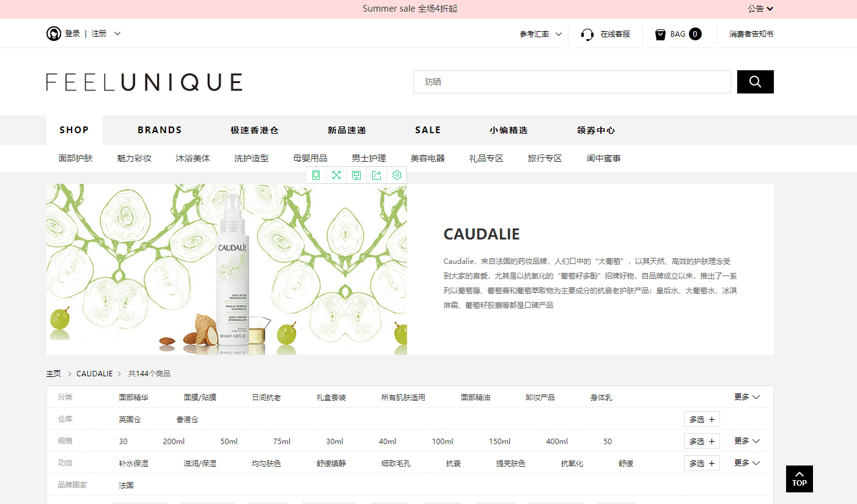Filter by 面膜/贴膜 category
The image size is (857, 504).
coord(200,397)
